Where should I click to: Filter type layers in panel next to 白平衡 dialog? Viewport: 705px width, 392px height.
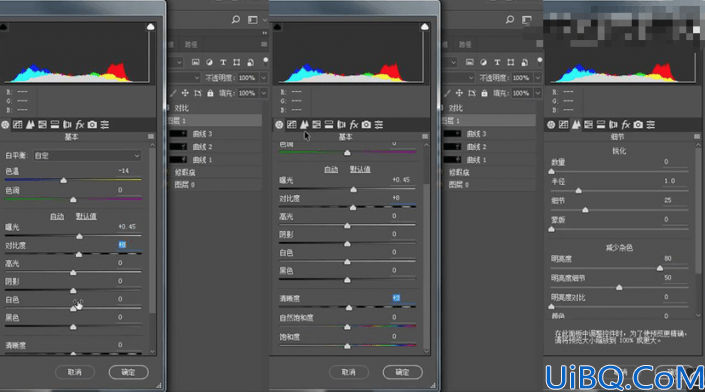(223, 62)
